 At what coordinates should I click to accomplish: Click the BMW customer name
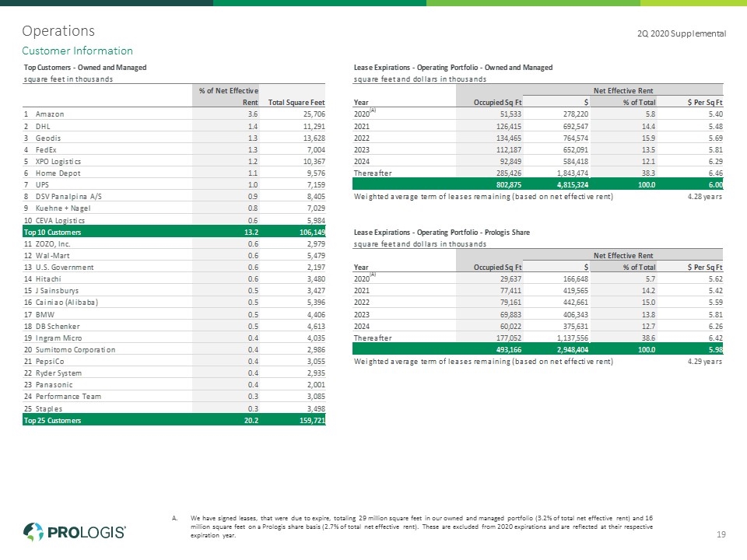[x=45, y=315]
